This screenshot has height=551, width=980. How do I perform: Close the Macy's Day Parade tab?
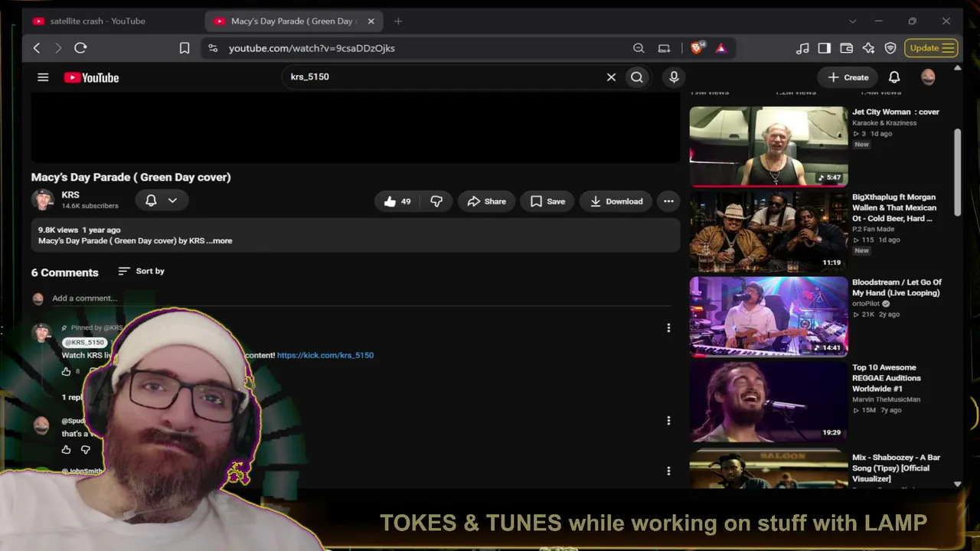click(x=371, y=21)
